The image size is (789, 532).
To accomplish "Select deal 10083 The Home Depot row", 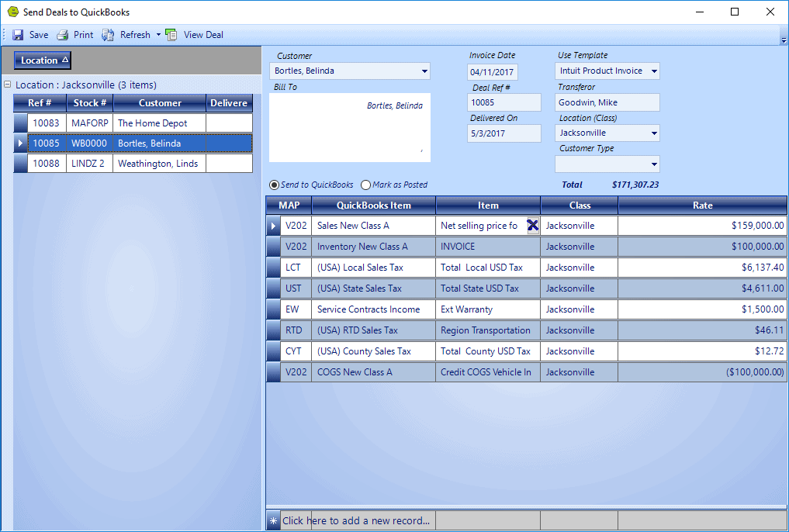I will (133, 123).
